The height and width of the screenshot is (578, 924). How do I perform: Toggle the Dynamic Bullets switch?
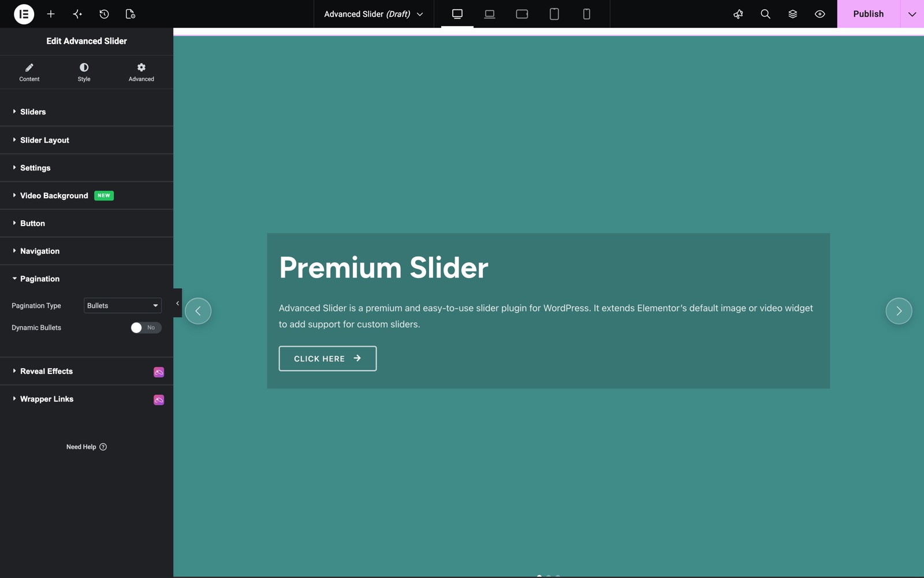click(146, 328)
